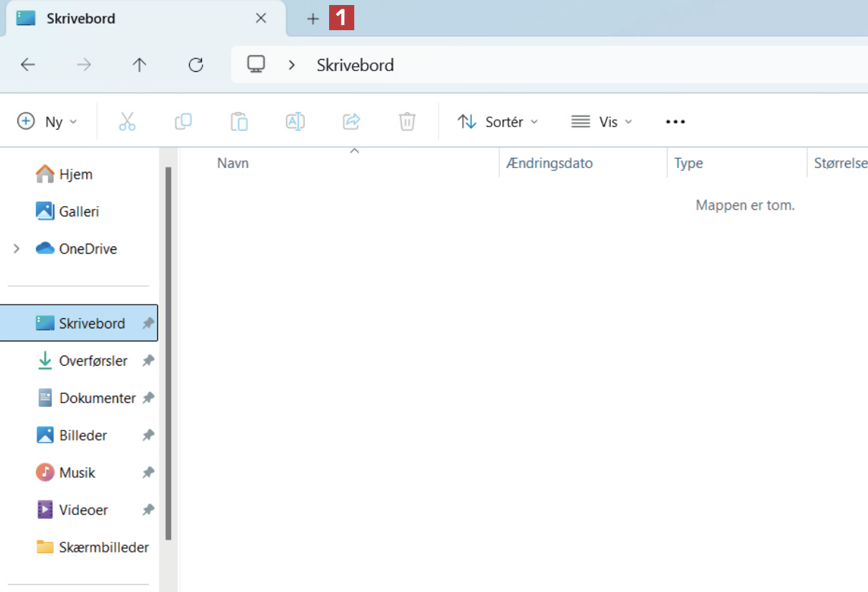Click the Delete trash can icon

[407, 121]
